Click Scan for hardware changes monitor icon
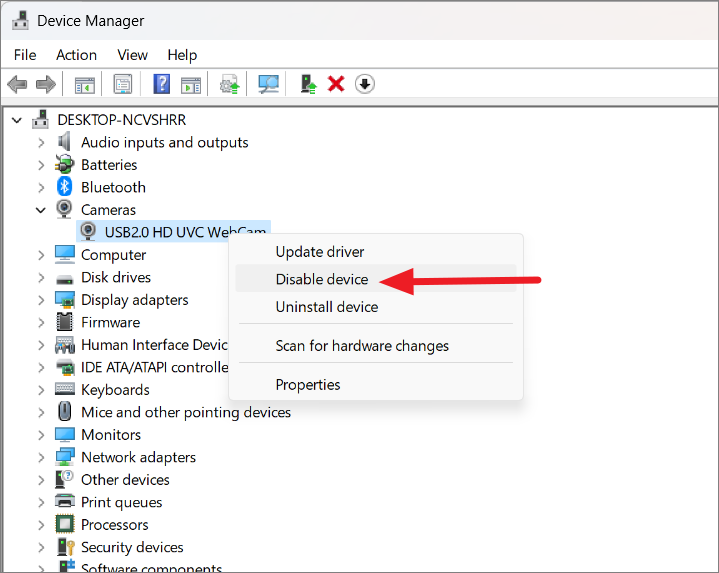Image resolution: width=719 pixels, height=573 pixels. (x=268, y=84)
